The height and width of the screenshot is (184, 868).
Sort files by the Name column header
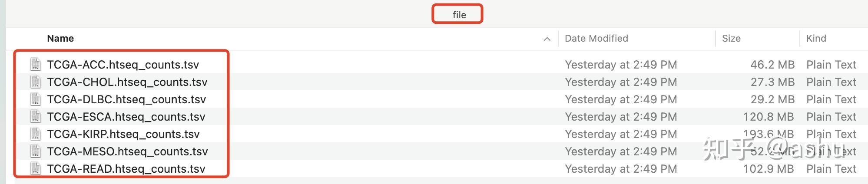(60, 38)
